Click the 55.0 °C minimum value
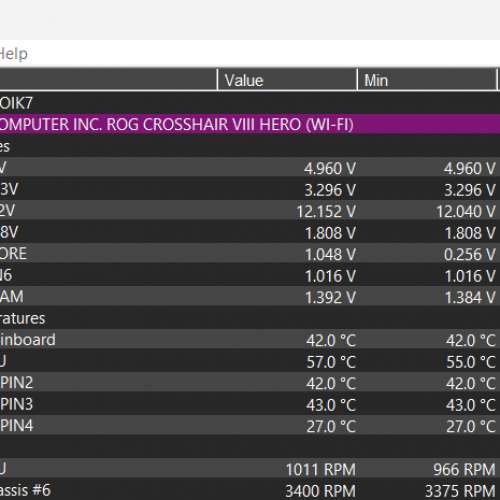500x500 pixels. [x=471, y=362]
